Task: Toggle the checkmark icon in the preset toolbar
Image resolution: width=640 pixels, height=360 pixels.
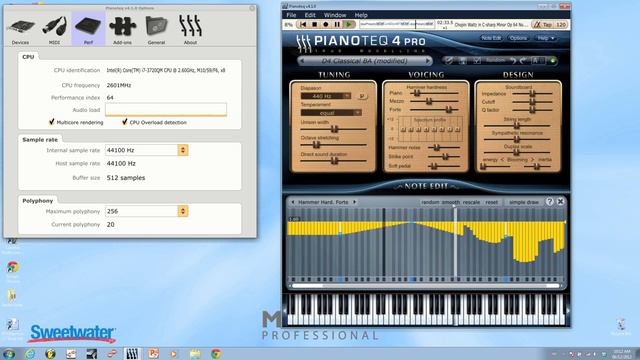Action: click(x=477, y=61)
